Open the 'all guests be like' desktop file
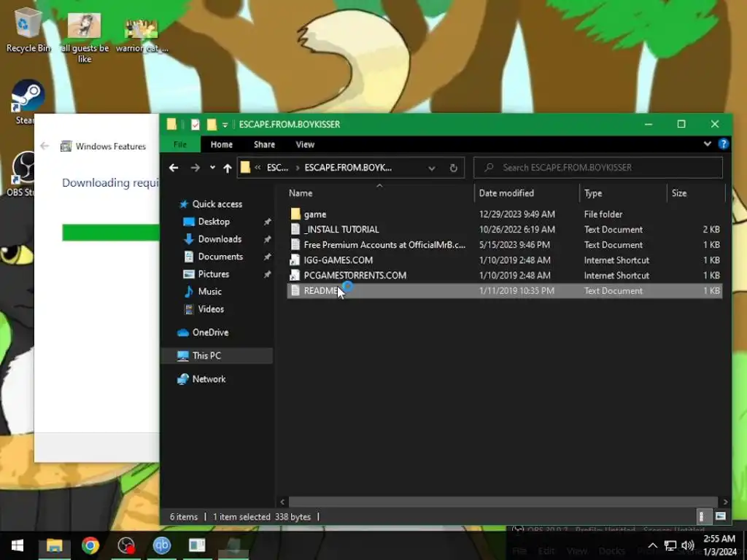Image resolution: width=747 pixels, height=560 pixels. pyautogui.click(x=85, y=36)
